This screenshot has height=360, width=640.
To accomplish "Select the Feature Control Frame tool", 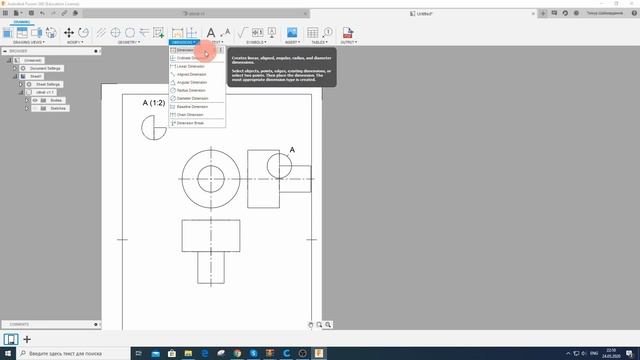I will [258, 33].
